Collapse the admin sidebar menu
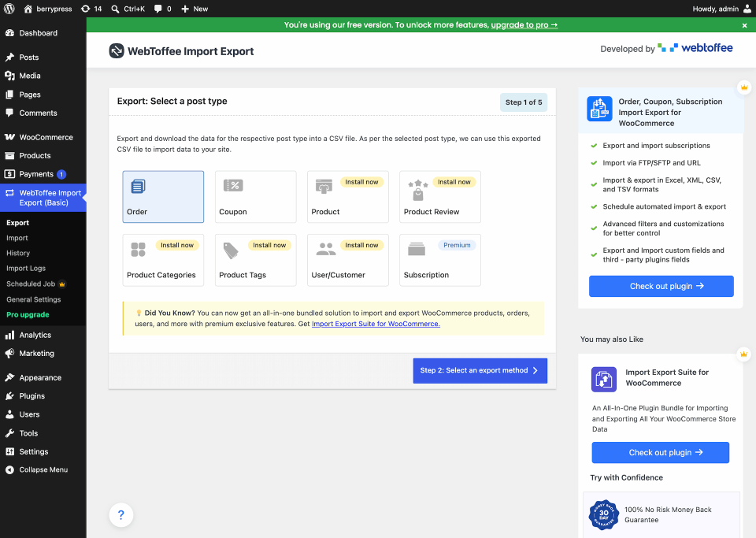Viewport: 756px width, 538px height. tap(43, 470)
